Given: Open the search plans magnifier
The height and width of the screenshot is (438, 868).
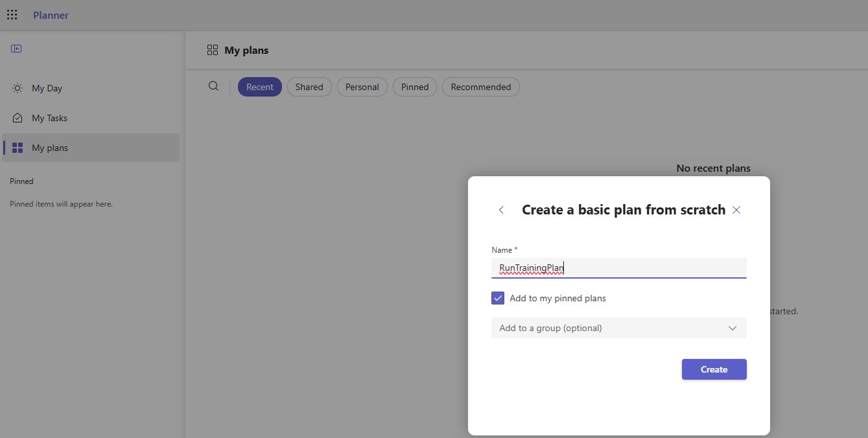Looking at the screenshot, I should tap(213, 86).
